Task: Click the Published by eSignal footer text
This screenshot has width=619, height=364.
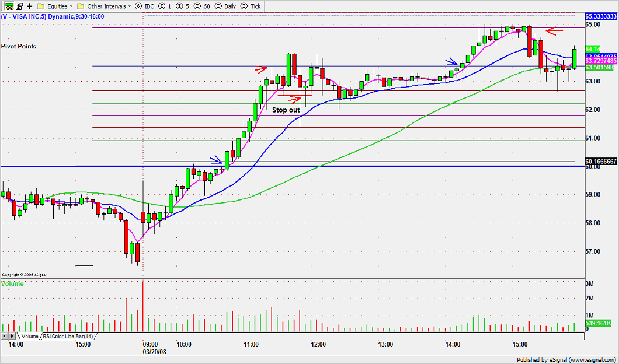Action: (566, 360)
